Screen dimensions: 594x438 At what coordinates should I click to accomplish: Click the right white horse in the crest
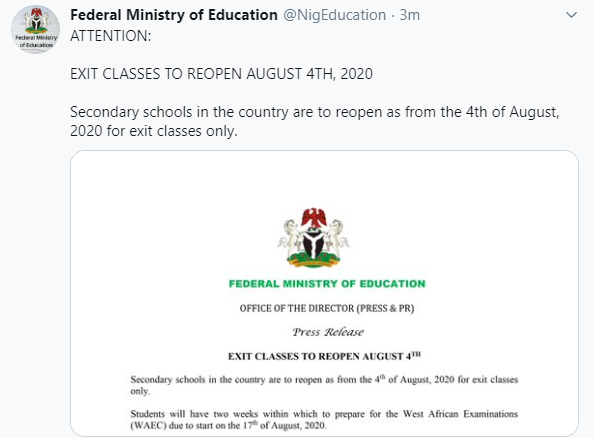[x=338, y=238]
